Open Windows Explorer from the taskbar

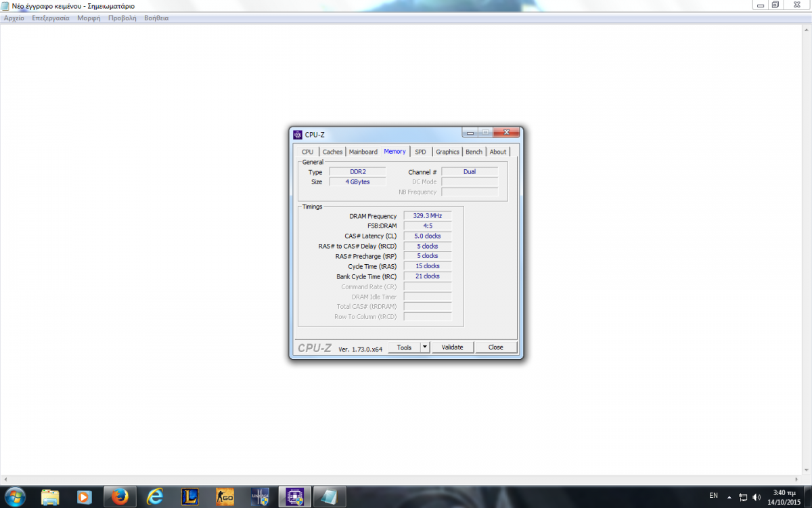point(50,496)
